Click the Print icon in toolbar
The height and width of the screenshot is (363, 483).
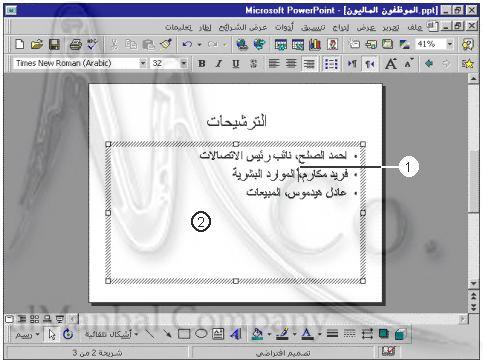point(75,44)
